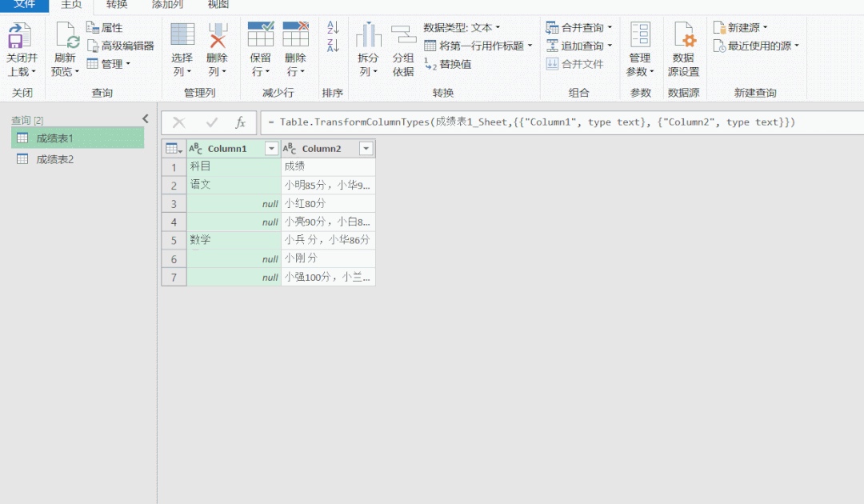Open Merge Queries (合并查询) dropdown
This screenshot has height=504, width=864.
[x=579, y=27]
